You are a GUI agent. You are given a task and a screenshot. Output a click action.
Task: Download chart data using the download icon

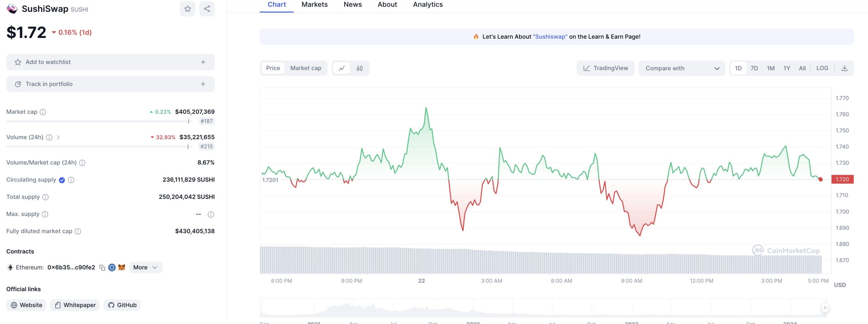point(845,68)
